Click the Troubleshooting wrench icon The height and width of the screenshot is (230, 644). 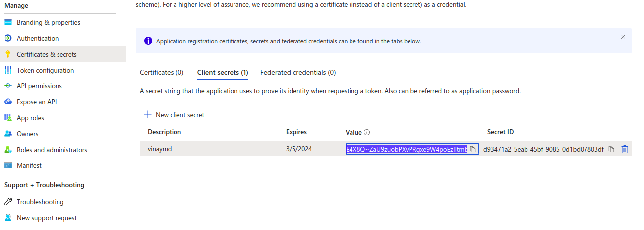pyautogui.click(x=8, y=202)
